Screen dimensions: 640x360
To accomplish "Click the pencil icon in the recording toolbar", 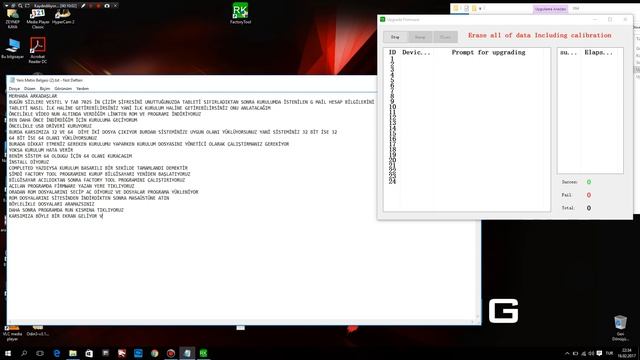I will pos(83,6).
